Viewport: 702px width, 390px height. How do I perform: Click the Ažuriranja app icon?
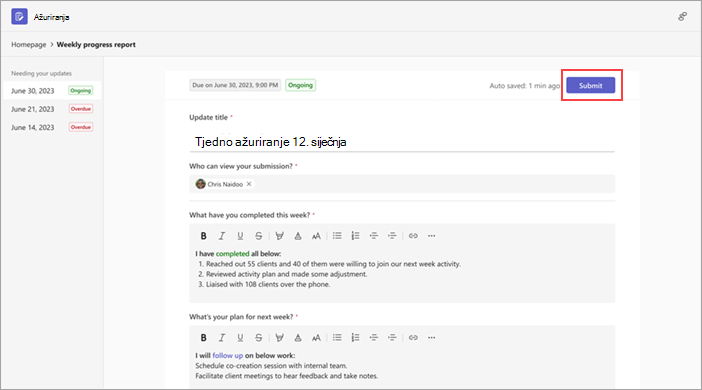[19, 17]
